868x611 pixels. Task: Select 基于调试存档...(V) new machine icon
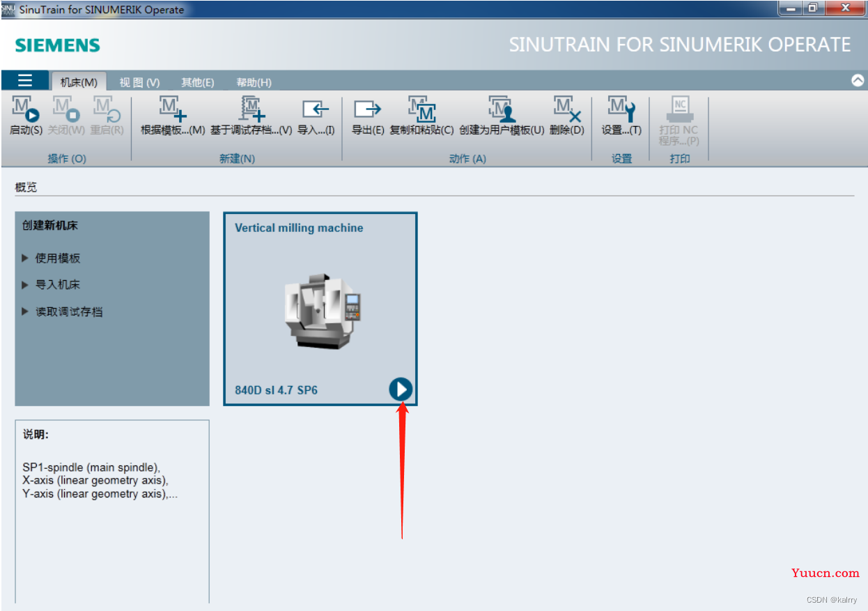pyautogui.click(x=253, y=110)
